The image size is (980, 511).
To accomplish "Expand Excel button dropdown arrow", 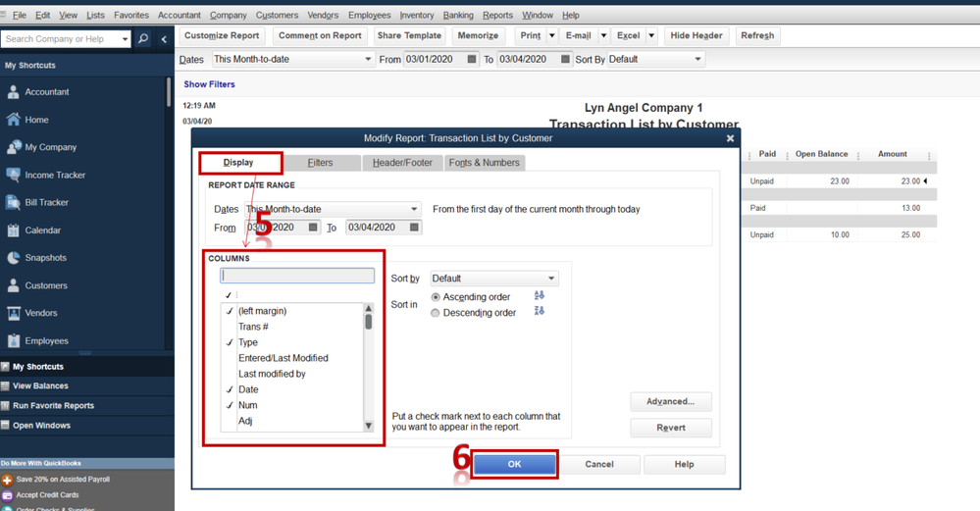I will tap(651, 35).
